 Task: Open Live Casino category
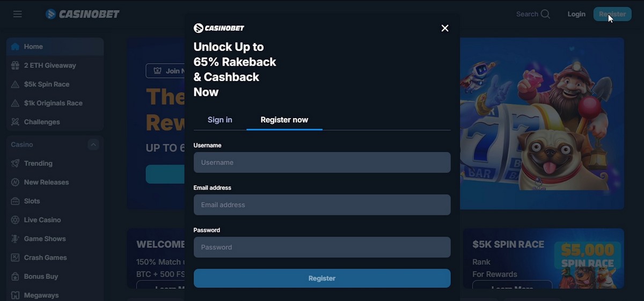pyautogui.click(x=55, y=219)
